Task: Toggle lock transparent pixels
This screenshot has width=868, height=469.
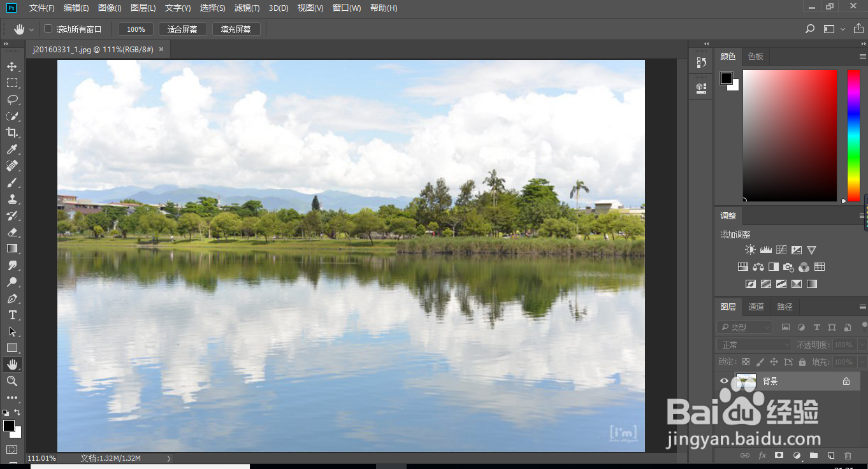Action: point(746,362)
